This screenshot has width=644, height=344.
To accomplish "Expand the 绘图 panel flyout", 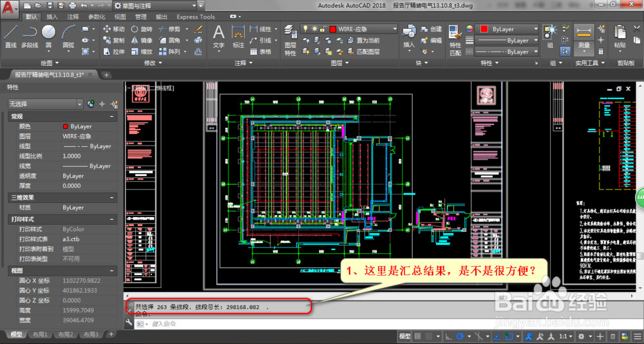I will [x=50, y=63].
